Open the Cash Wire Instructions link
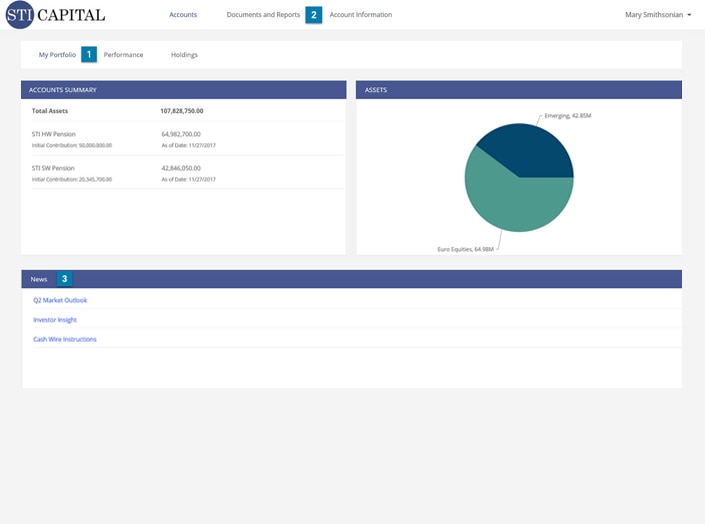The width and height of the screenshot is (705, 524). pos(65,339)
